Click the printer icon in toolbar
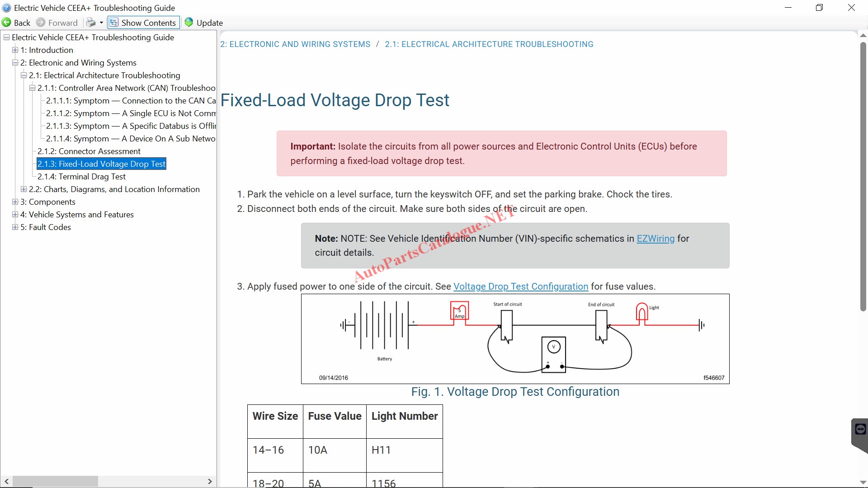 pos(90,23)
